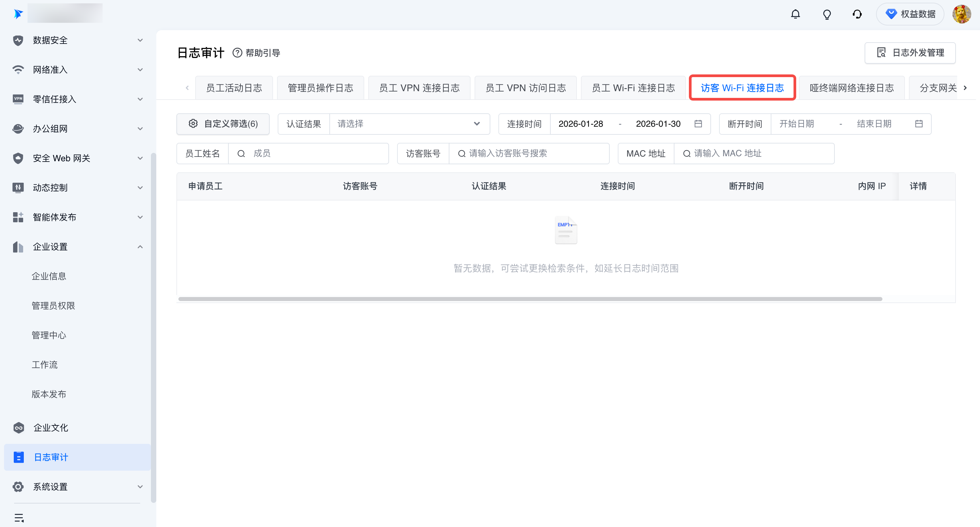Click the 网络准入 Wi-Fi icon
980x527 pixels.
point(18,70)
